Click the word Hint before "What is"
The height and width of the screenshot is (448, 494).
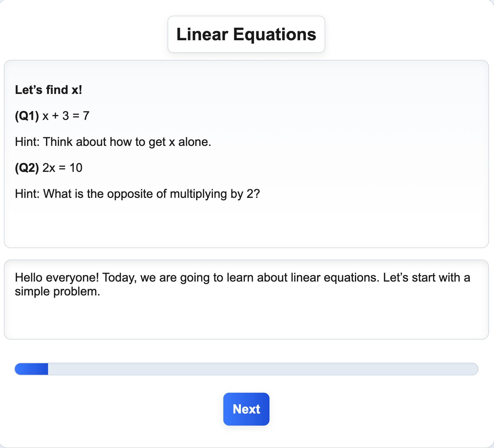(x=27, y=194)
